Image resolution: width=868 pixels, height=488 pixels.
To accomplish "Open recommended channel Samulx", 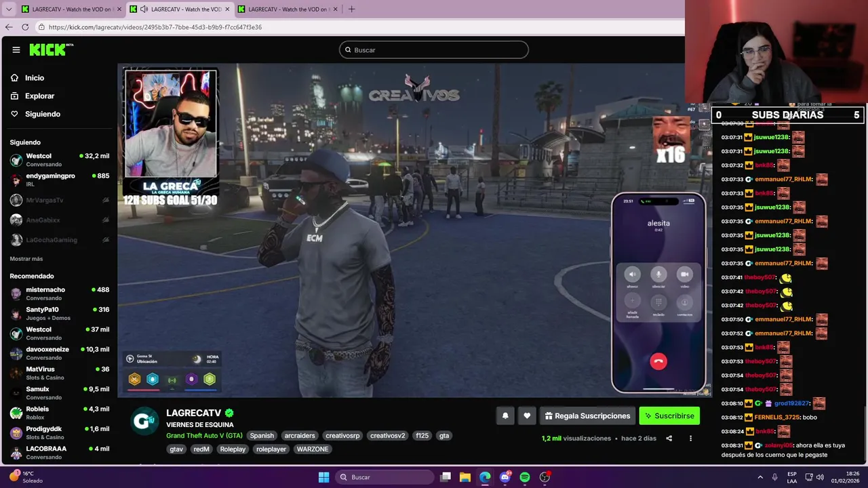I will [60, 392].
